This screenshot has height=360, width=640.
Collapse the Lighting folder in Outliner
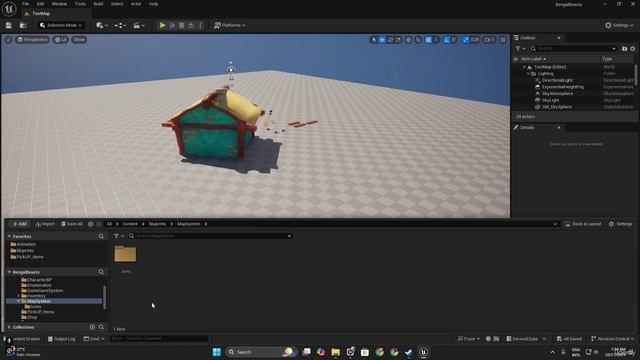[x=528, y=74]
